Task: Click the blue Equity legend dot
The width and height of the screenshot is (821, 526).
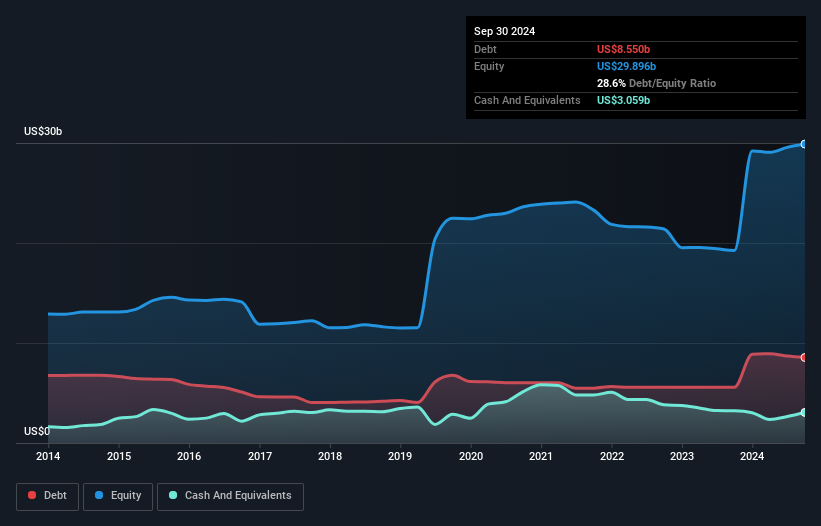Action: tap(99, 495)
